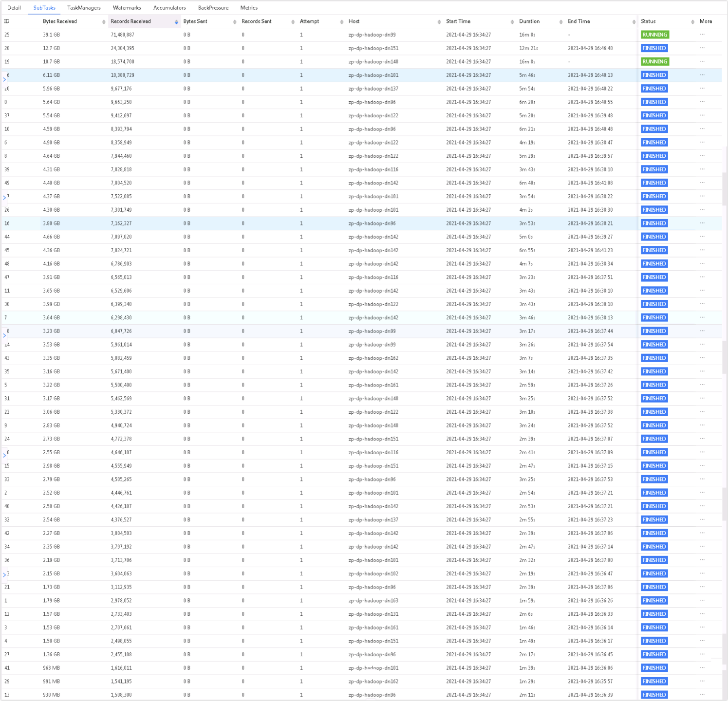Image resolution: width=728 pixels, height=701 pixels.
Task: Switch to the TaskManagers tab
Action: [84, 8]
